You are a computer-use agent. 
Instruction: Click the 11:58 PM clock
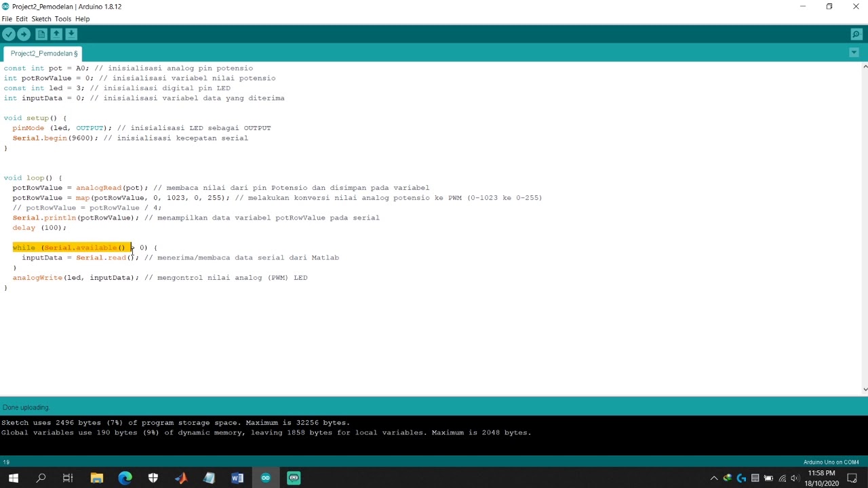tap(821, 473)
